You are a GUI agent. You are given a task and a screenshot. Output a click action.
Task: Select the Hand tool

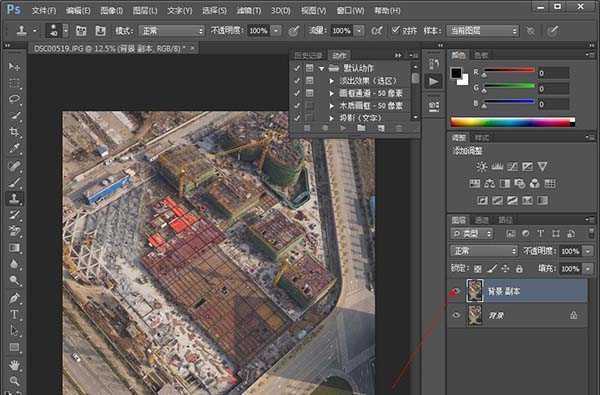[x=15, y=365]
